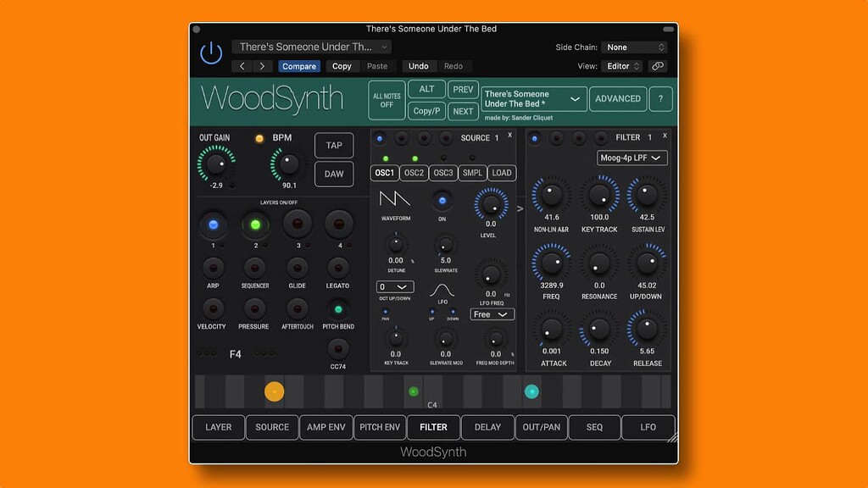This screenshot has width=868, height=488.
Task: Click the F4 note display
Action: pyautogui.click(x=236, y=354)
